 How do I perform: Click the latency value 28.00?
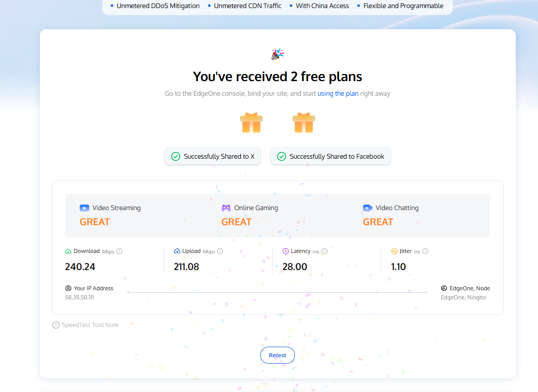[295, 267]
